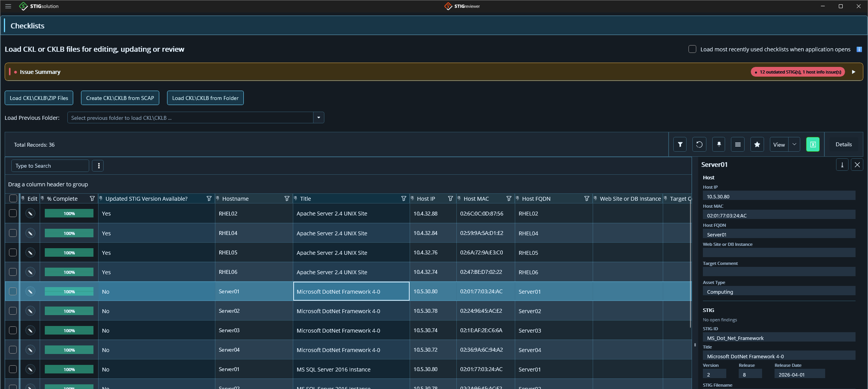Click the View button
The width and height of the screenshot is (868, 389).
point(779,145)
